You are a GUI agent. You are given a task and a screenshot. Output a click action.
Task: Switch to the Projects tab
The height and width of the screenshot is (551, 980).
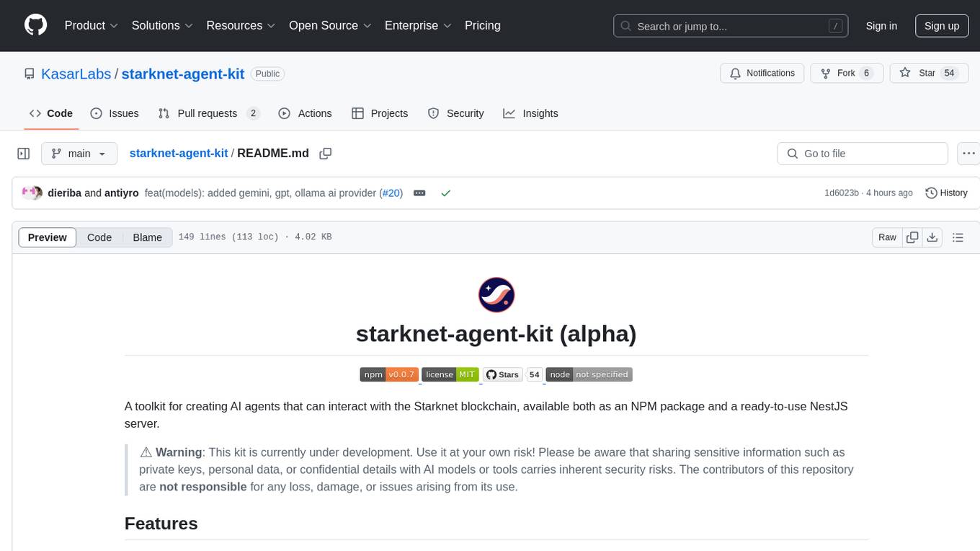380,113
